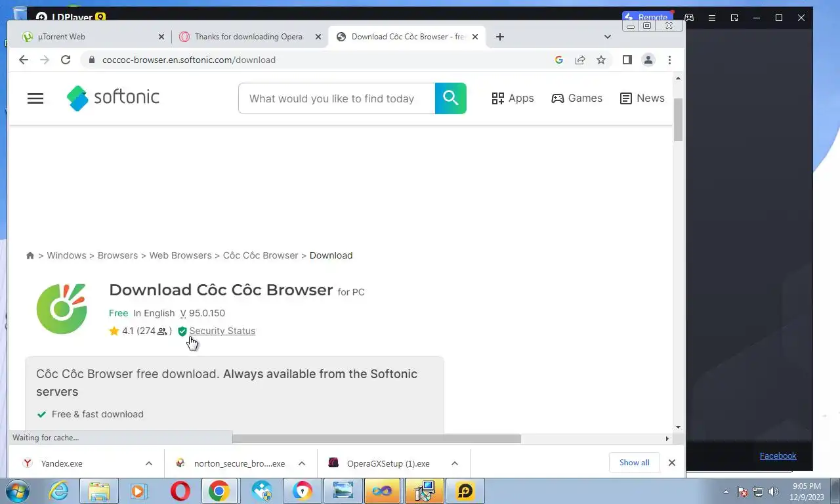Expand options for Yandex.exe download
The image size is (840, 504).
click(x=149, y=463)
